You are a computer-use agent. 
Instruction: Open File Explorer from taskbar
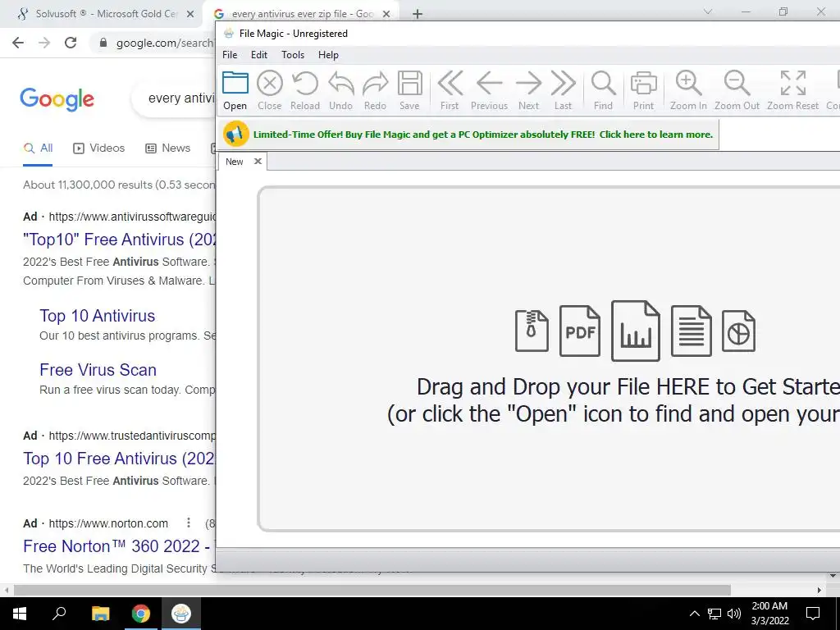pyautogui.click(x=100, y=614)
